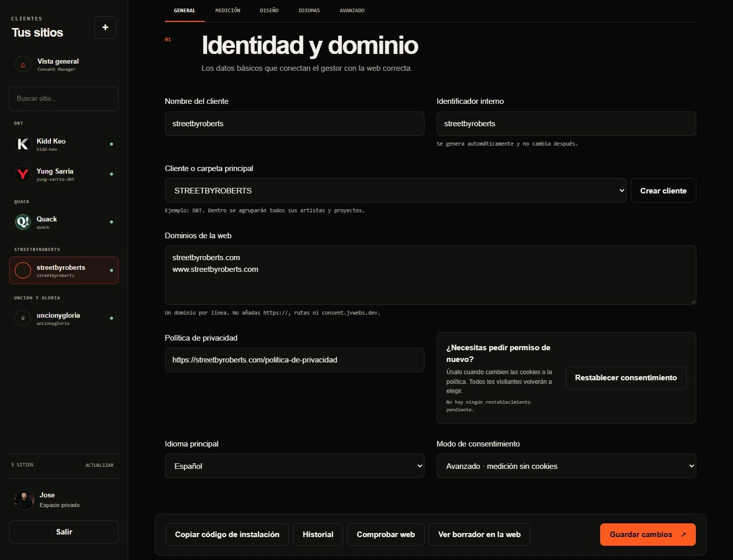Click the '5 SITIOS' count text

coord(22,465)
